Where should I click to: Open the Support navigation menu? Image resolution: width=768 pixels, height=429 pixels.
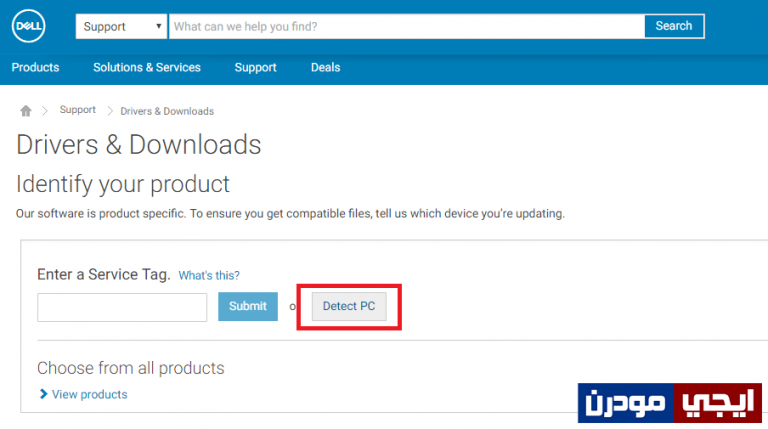tap(256, 68)
